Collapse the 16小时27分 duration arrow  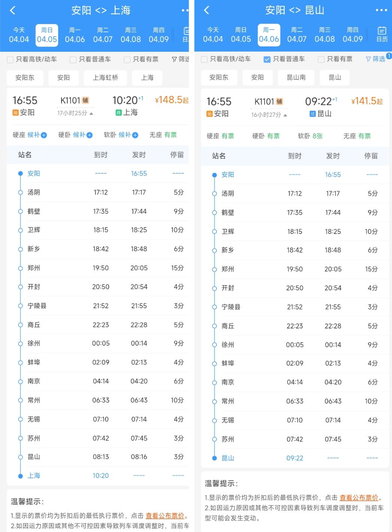pos(286,115)
